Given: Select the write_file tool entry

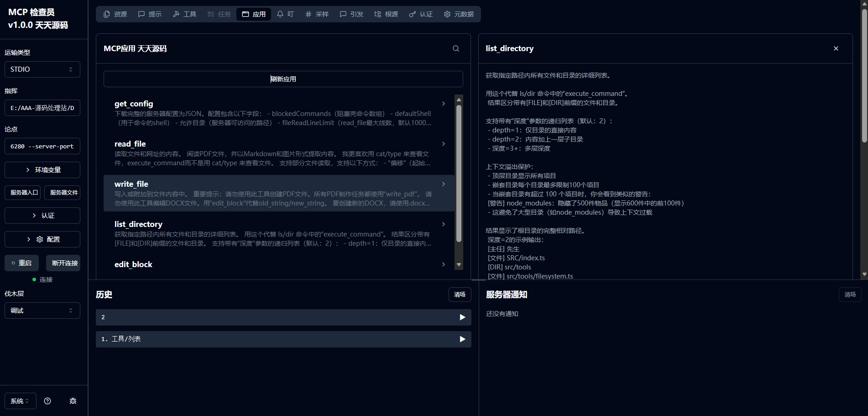Looking at the screenshot, I should tap(279, 193).
